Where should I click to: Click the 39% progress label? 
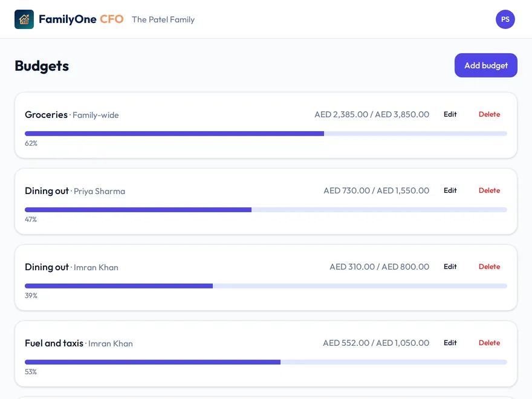point(31,296)
